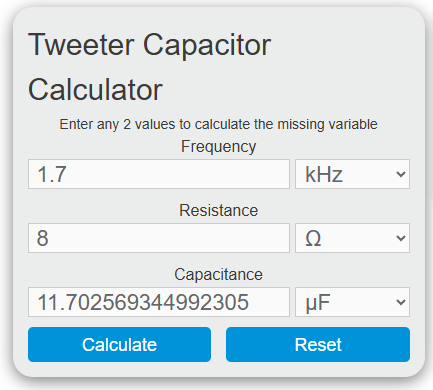Viewport: 433px width, 390px height.
Task: Click the Calculate button
Action: pyautogui.click(x=119, y=344)
